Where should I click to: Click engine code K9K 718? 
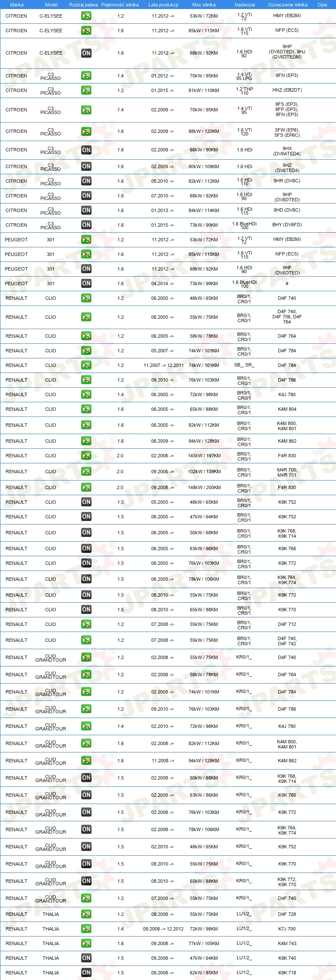click(287, 973)
